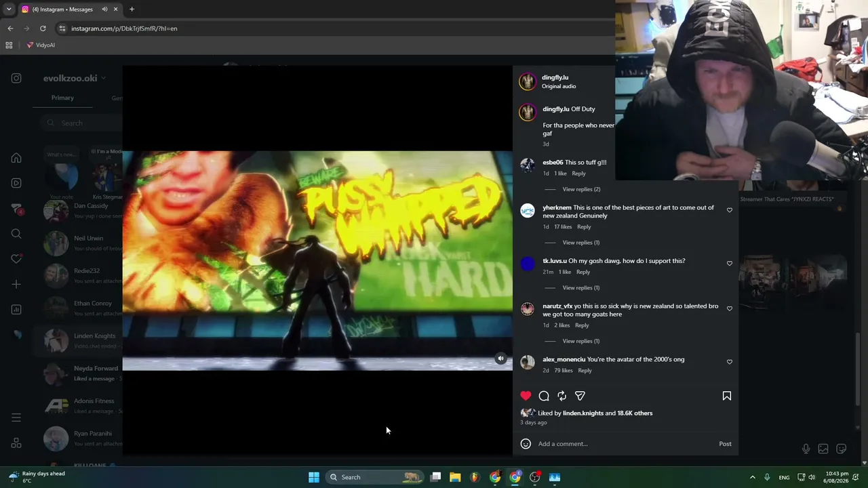Image resolution: width=868 pixels, height=488 pixels.
Task: Click the instagram.com address bar
Action: (x=332, y=28)
